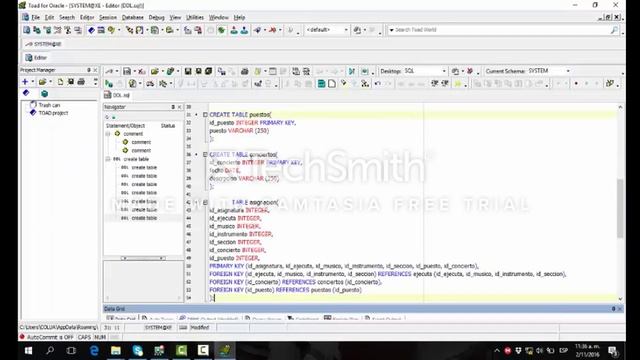Select the SYSTEM@XE connection tab

coord(43,44)
